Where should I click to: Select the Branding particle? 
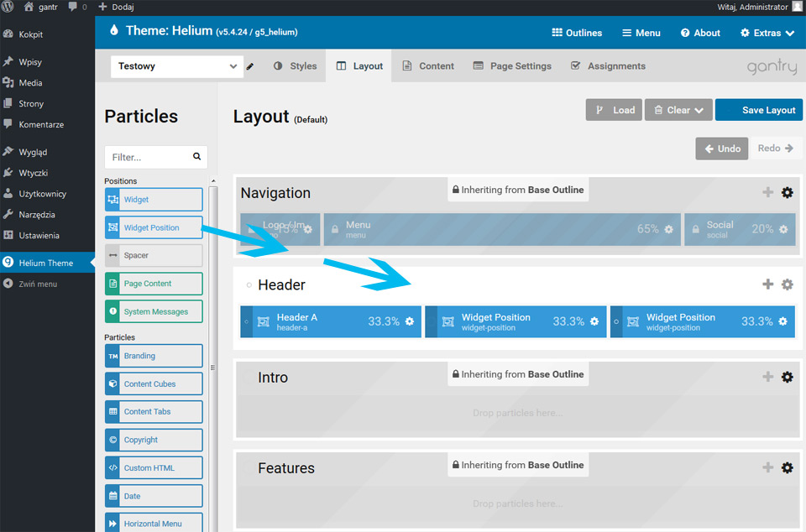click(x=154, y=356)
